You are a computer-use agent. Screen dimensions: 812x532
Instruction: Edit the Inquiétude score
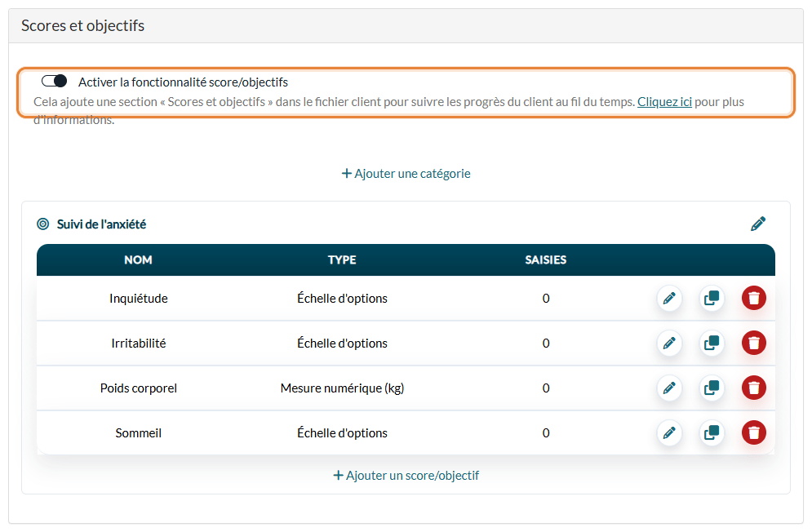[x=669, y=299]
